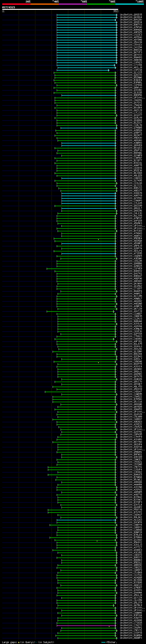Screen dimensions: 146x644
Task: Select hit UniRef100_B1NMD4
Action: pos(131,636)
